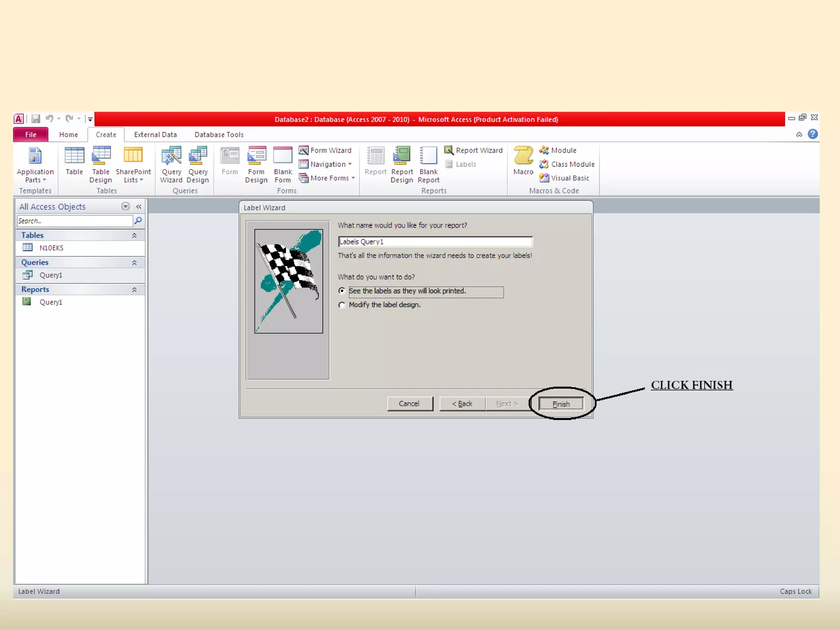The width and height of the screenshot is (840, 630).
Task: Click the Save icon in the quick access toolbar
Action: (36, 119)
